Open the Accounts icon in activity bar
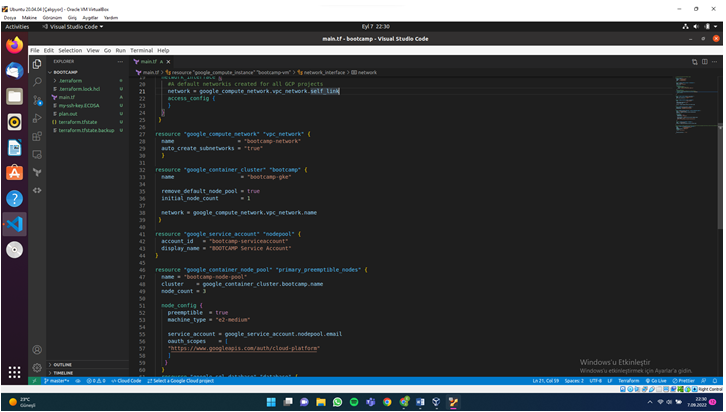 tap(37, 350)
